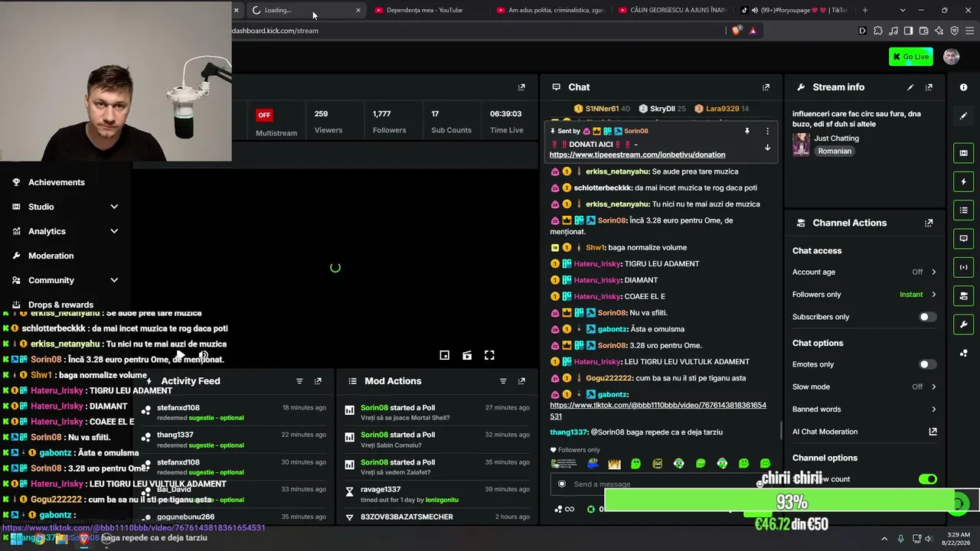Click the 'Sorin08' name in the 27 minutes ago poll row
Image resolution: width=980 pixels, height=551 pixels.
tap(374, 408)
